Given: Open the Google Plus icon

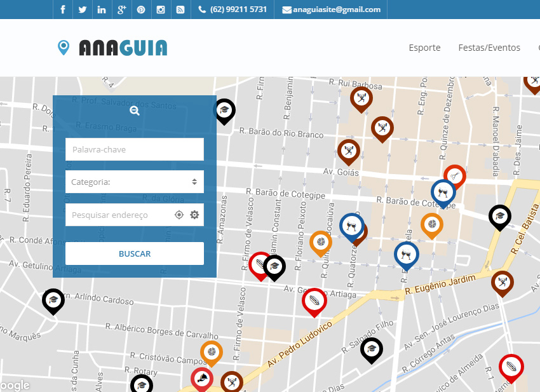Looking at the screenshot, I should [121, 10].
